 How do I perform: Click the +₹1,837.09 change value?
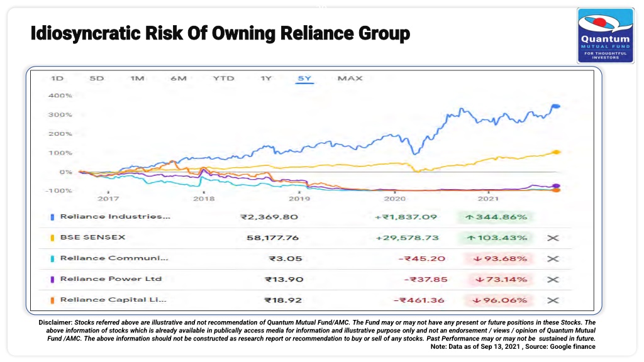406,217
